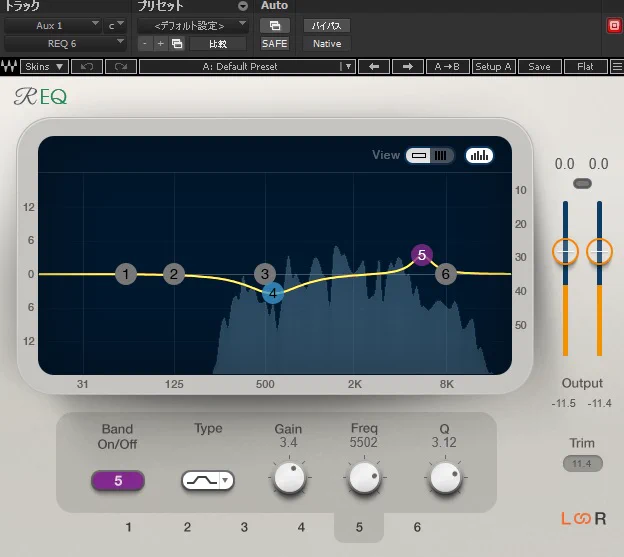The width and height of the screenshot is (624, 557).
Task: Open the filter Type dropdown arrow
Action: coord(226,481)
